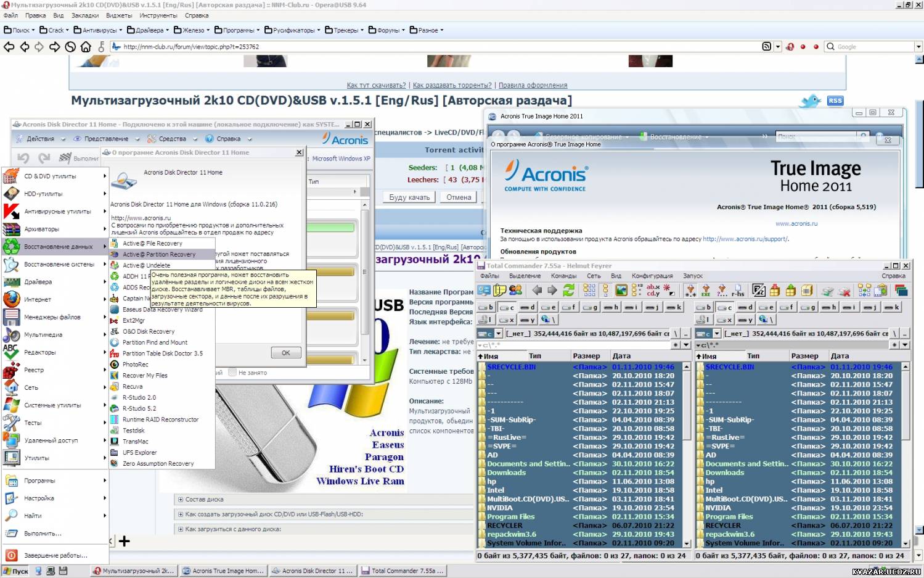Click the floppy disk icon in taskbar quick launch

pyautogui.click(x=63, y=571)
